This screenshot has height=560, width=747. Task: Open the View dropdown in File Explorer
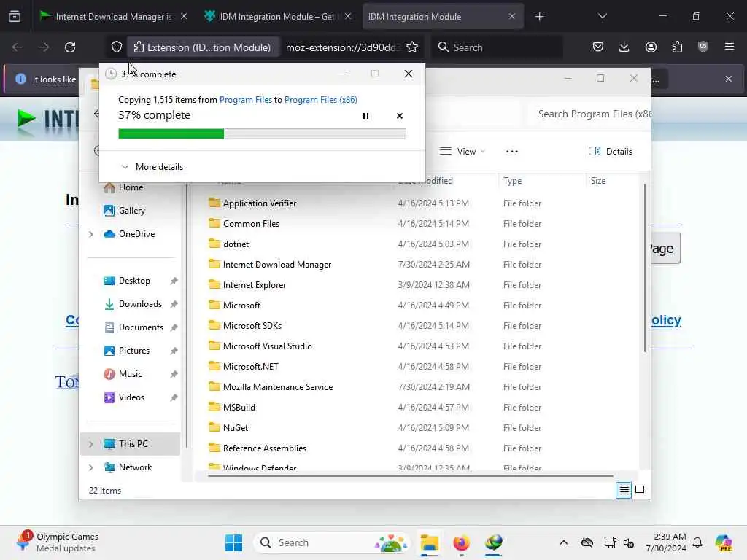462,152
